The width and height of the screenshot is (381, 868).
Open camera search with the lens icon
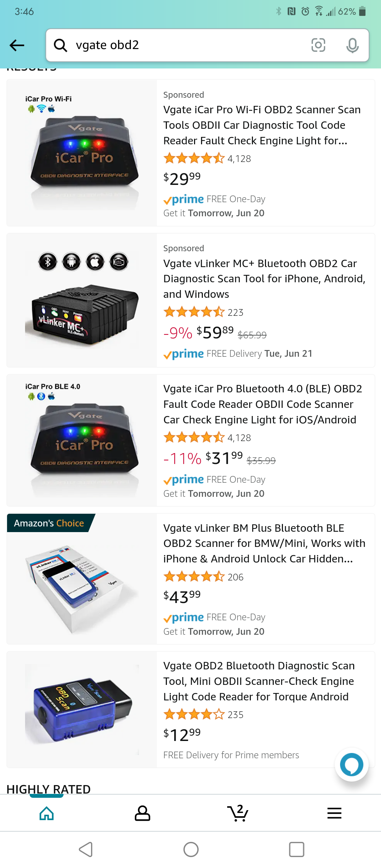coord(318,45)
